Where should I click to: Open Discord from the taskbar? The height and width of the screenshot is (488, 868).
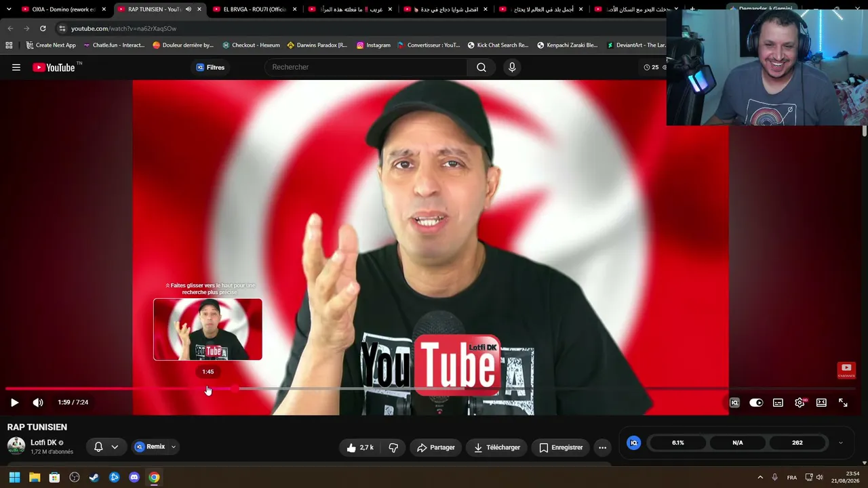click(x=134, y=477)
